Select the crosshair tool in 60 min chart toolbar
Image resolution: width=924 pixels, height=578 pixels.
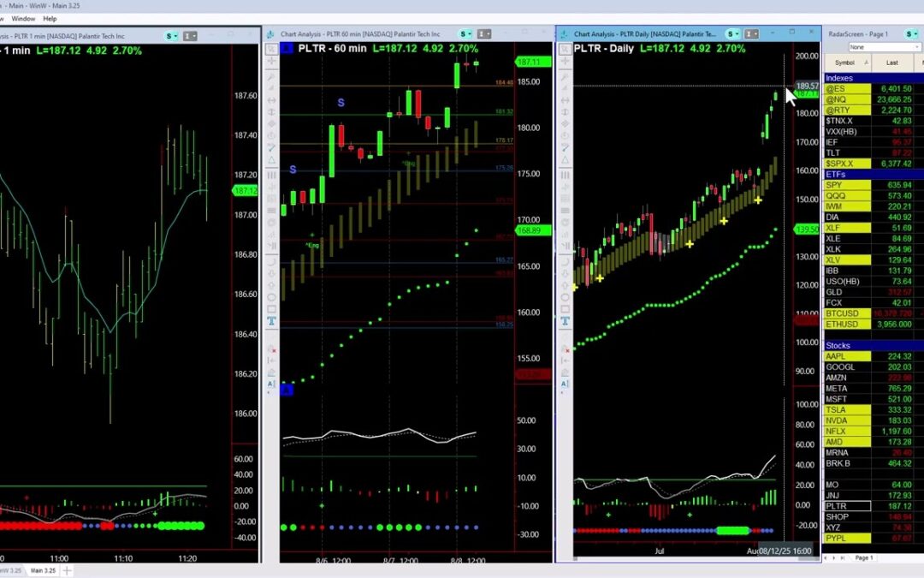coord(271,62)
